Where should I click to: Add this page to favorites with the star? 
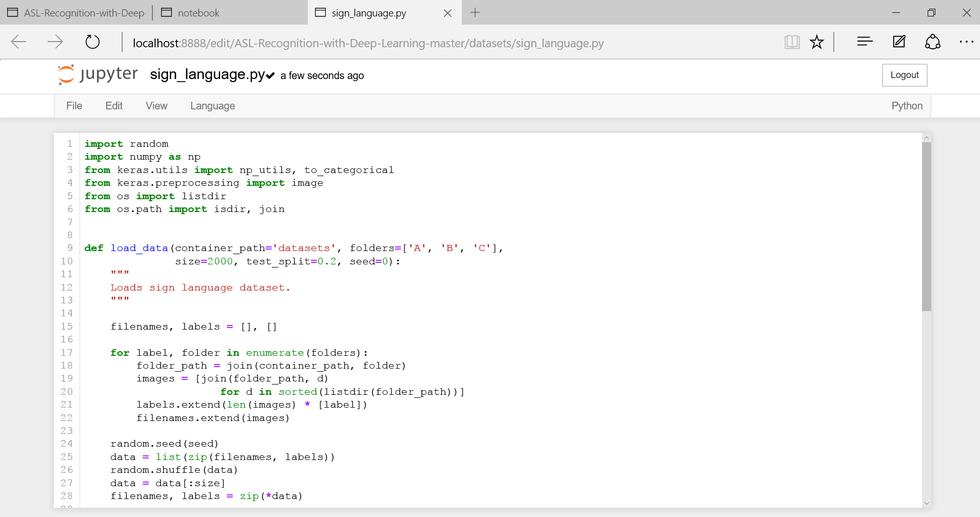pos(816,42)
